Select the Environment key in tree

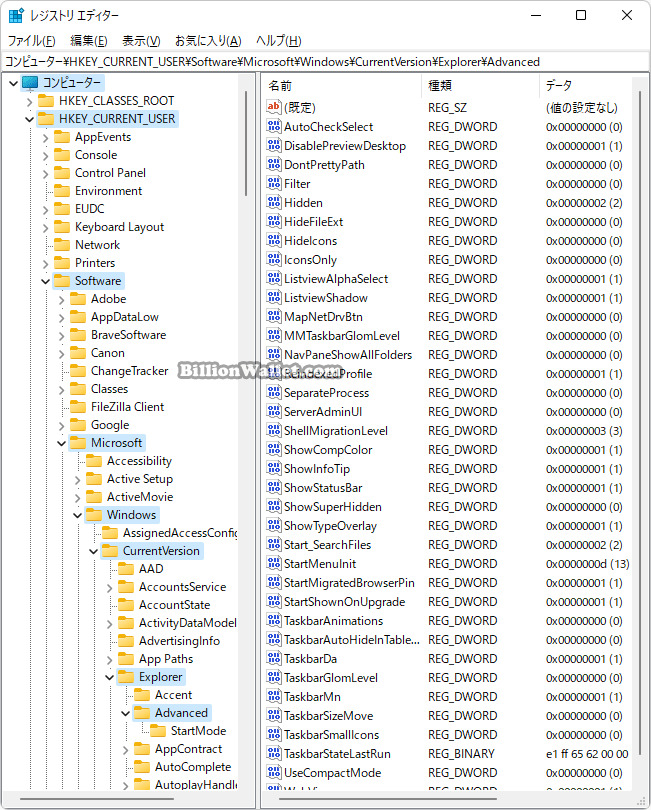[108, 191]
